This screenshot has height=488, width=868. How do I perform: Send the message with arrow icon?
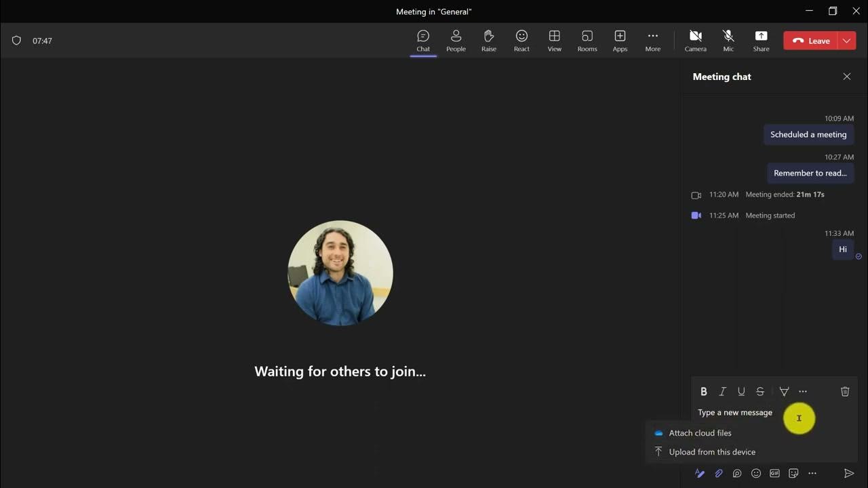(x=848, y=473)
